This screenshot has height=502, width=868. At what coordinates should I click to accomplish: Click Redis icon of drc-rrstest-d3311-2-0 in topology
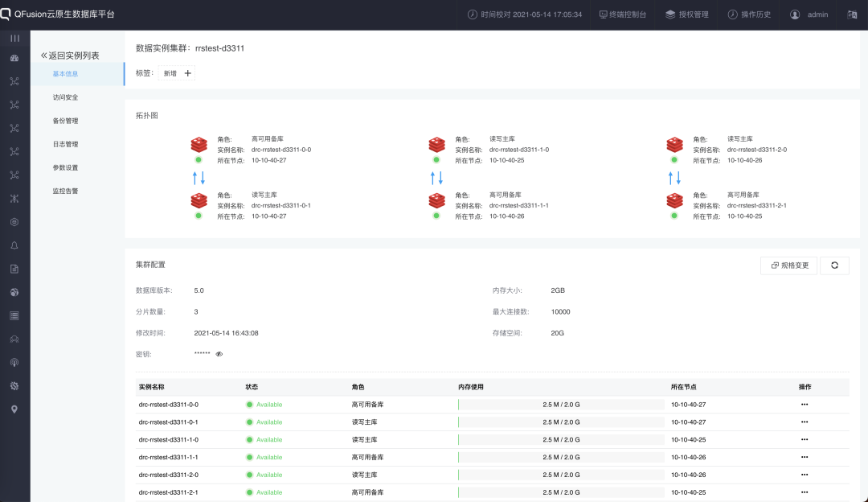click(x=674, y=145)
